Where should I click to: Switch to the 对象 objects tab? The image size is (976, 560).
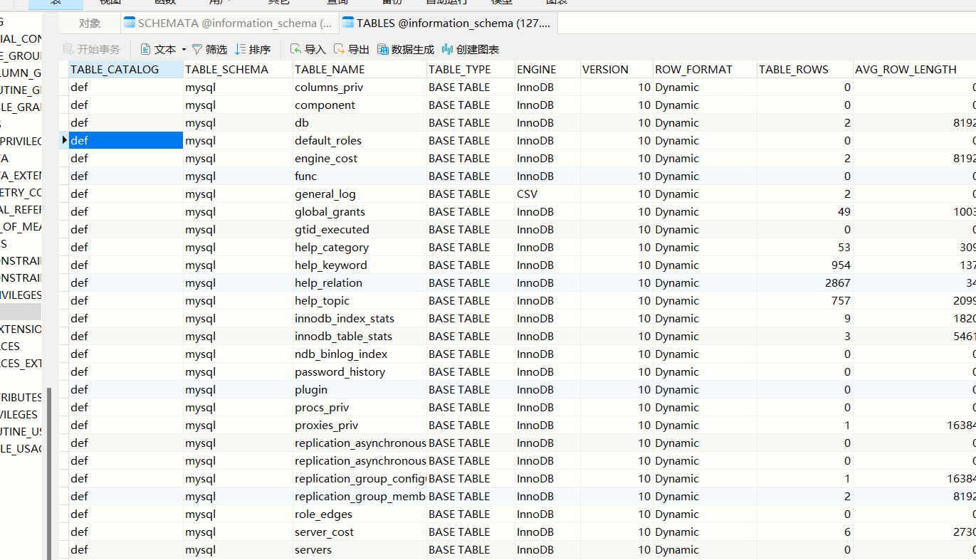coord(90,23)
